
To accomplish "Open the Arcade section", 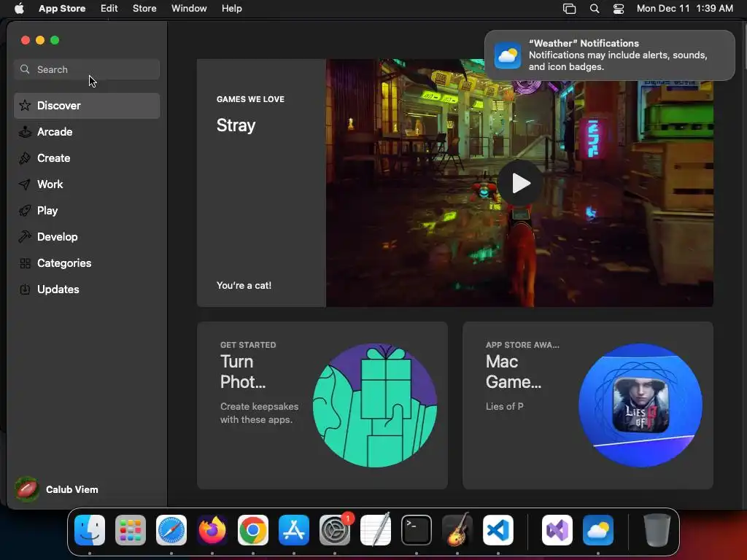I will 87,132.
